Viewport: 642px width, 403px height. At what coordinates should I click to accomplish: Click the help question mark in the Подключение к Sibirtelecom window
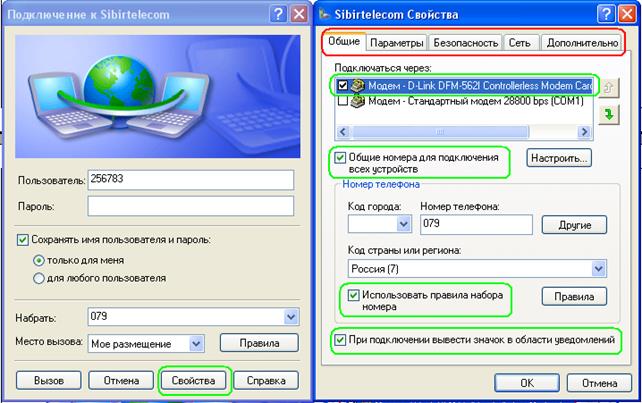tap(278, 14)
